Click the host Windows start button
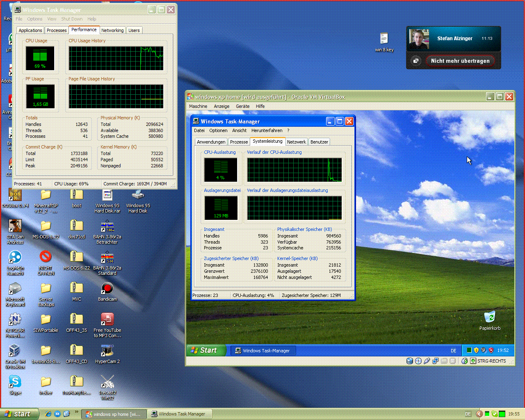This screenshot has height=420, width=525. 19,414
